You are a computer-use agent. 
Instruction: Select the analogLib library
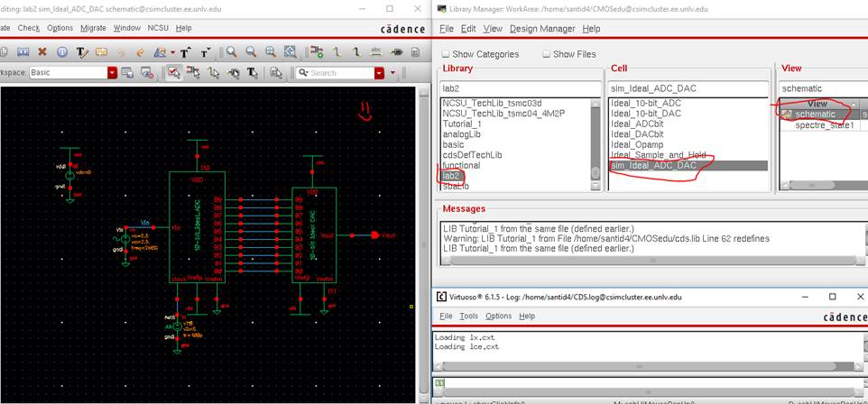[460, 134]
